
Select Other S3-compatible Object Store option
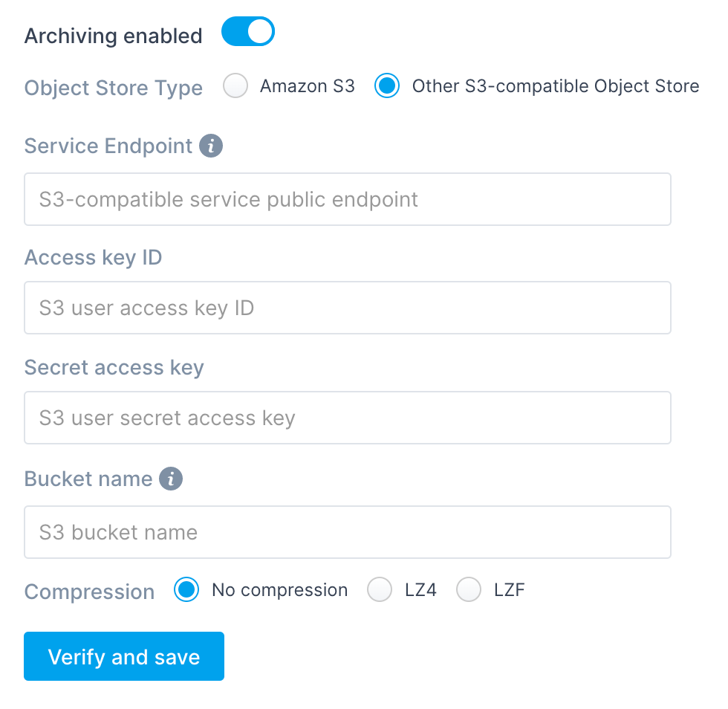click(387, 86)
